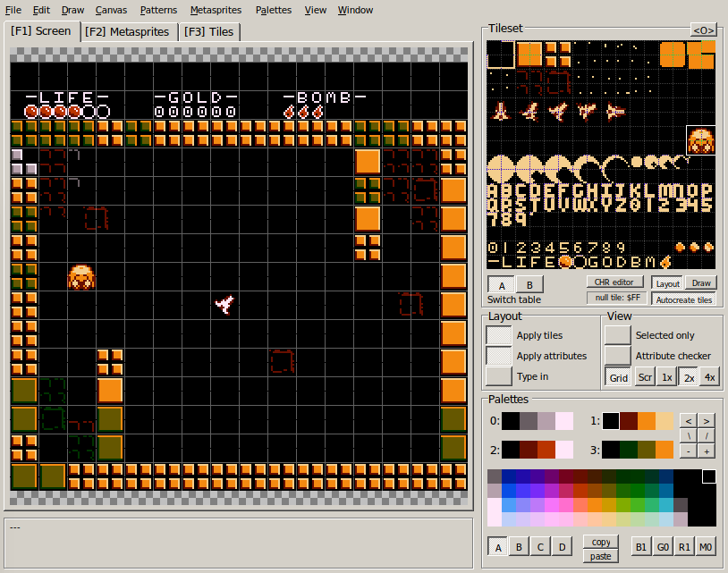Open the Draw menu
This screenshot has width=728, height=573.
[72, 10]
